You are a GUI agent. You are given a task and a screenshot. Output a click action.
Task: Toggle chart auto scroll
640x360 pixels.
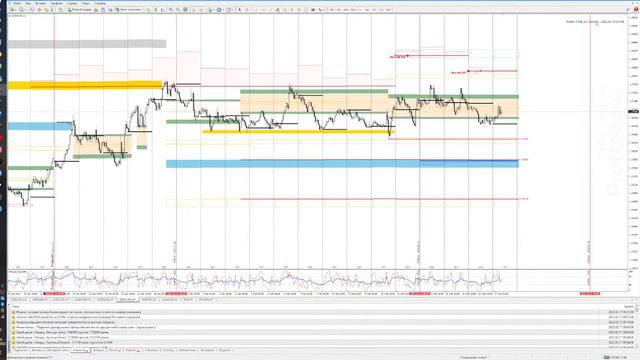193,9
